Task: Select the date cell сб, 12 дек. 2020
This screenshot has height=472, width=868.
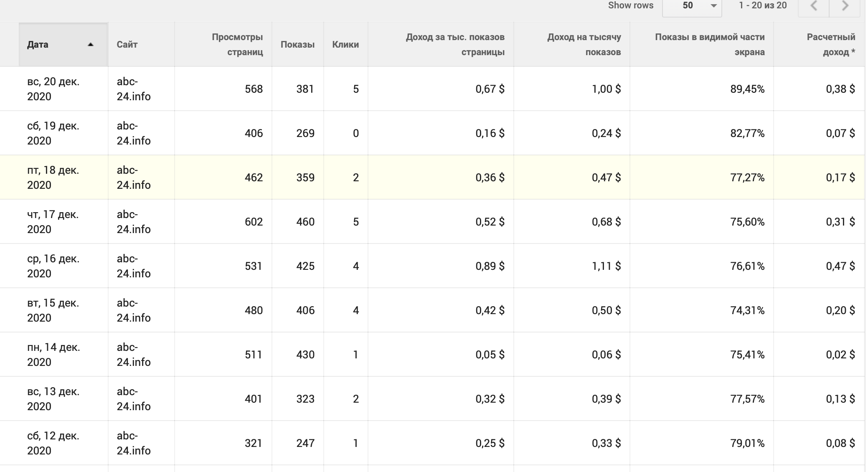Action: 53,443
